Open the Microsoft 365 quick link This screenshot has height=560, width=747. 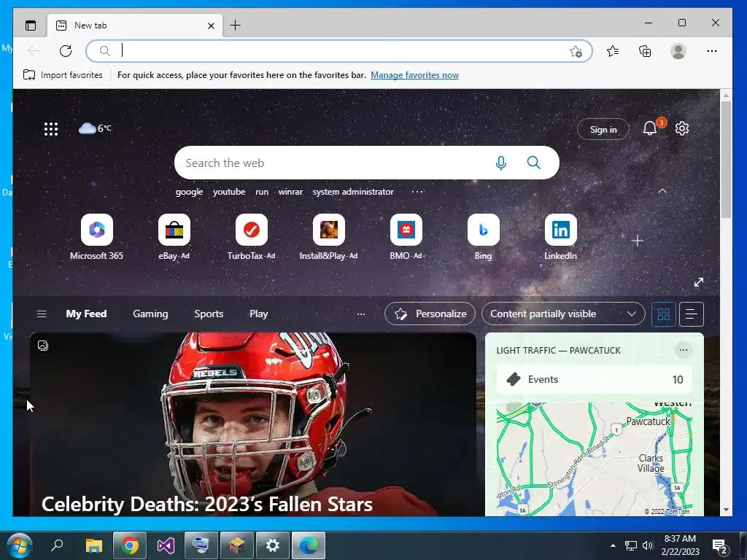[x=97, y=237]
